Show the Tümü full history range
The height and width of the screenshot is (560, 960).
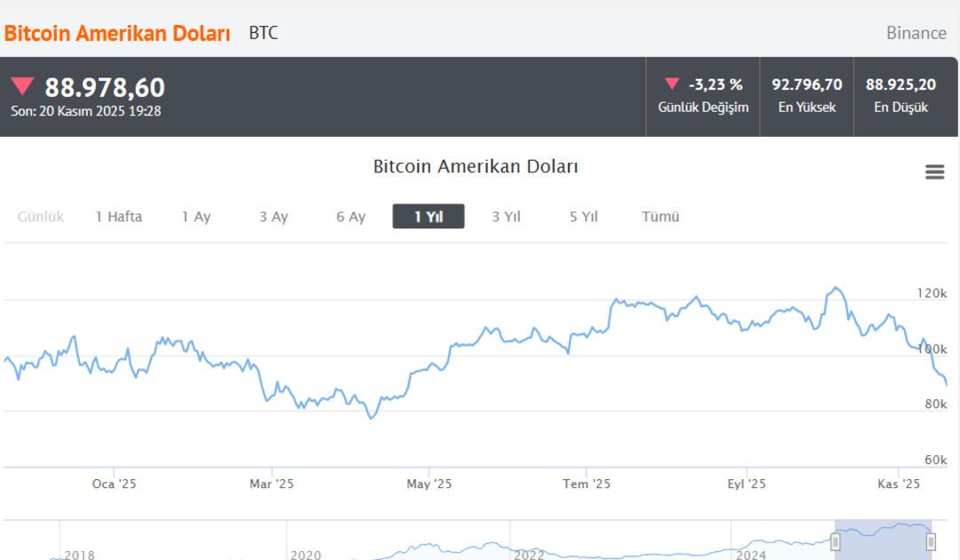660,216
